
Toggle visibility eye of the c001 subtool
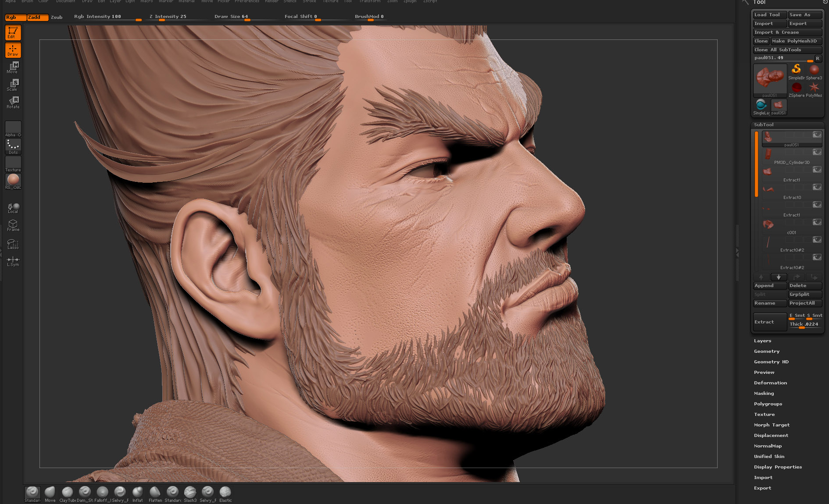pyautogui.click(x=817, y=222)
